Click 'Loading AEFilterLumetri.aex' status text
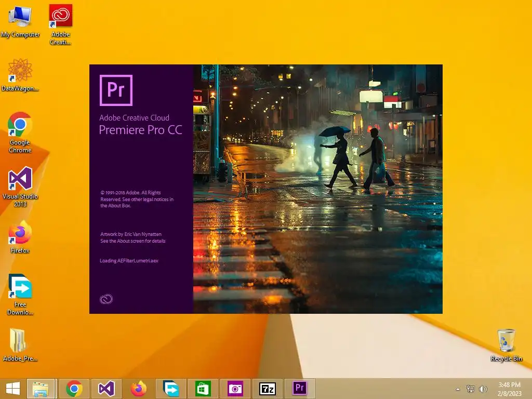The width and height of the screenshot is (532, 399). tap(129, 261)
